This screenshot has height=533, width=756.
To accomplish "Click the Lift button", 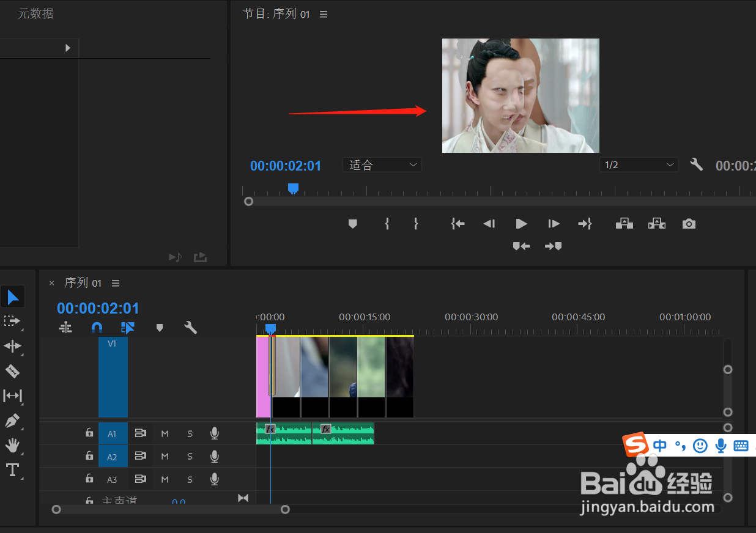I will 624,224.
